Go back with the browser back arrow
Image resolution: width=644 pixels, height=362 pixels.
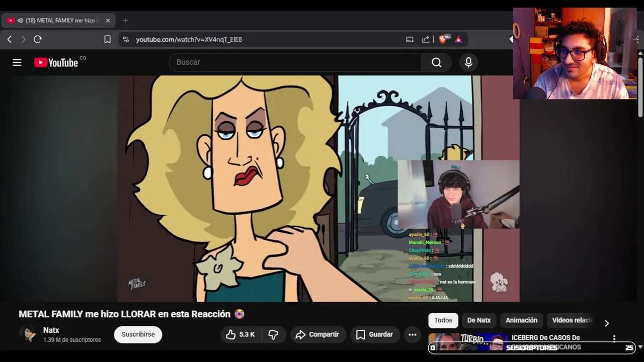10,39
